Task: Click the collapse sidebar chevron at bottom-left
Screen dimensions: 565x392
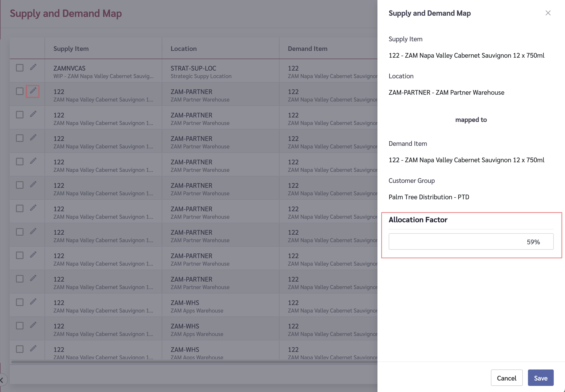Action: point(2,380)
